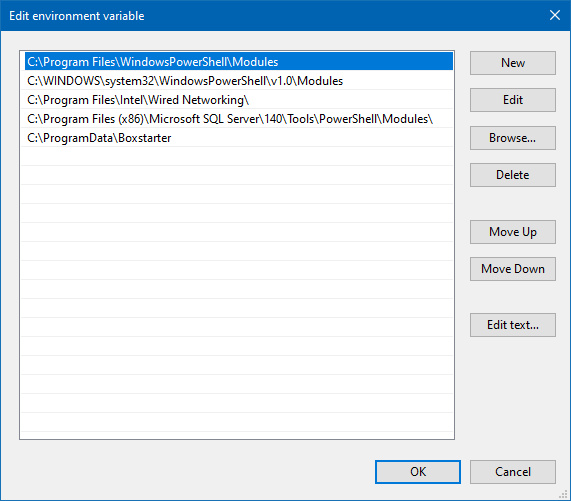This screenshot has width=571, height=501.
Task: Click the empty row directly below Boxstarter
Action: coord(237,156)
